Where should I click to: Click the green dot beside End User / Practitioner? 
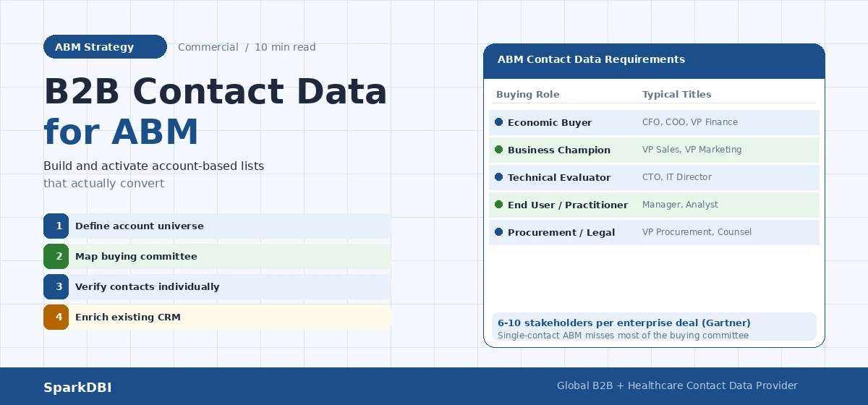pyautogui.click(x=498, y=205)
